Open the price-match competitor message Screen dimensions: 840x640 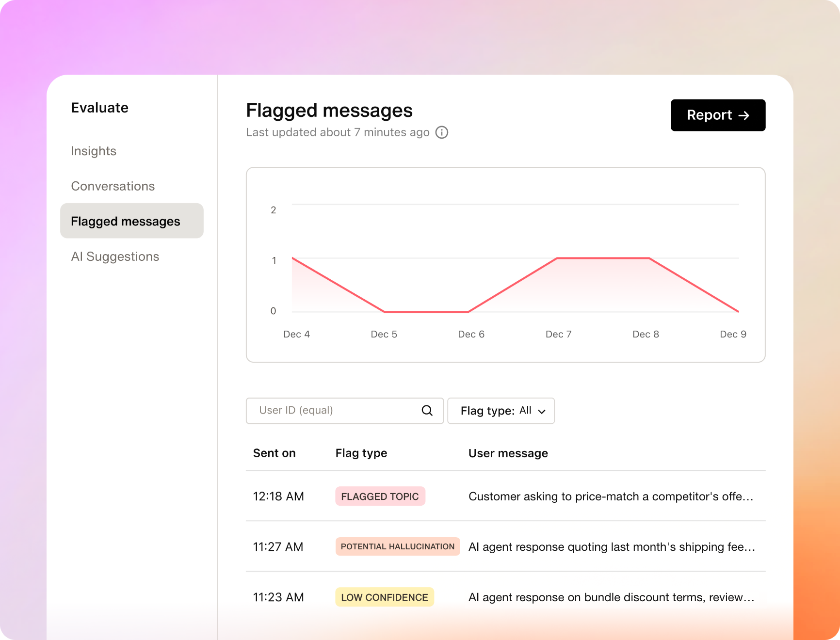click(611, 496)
